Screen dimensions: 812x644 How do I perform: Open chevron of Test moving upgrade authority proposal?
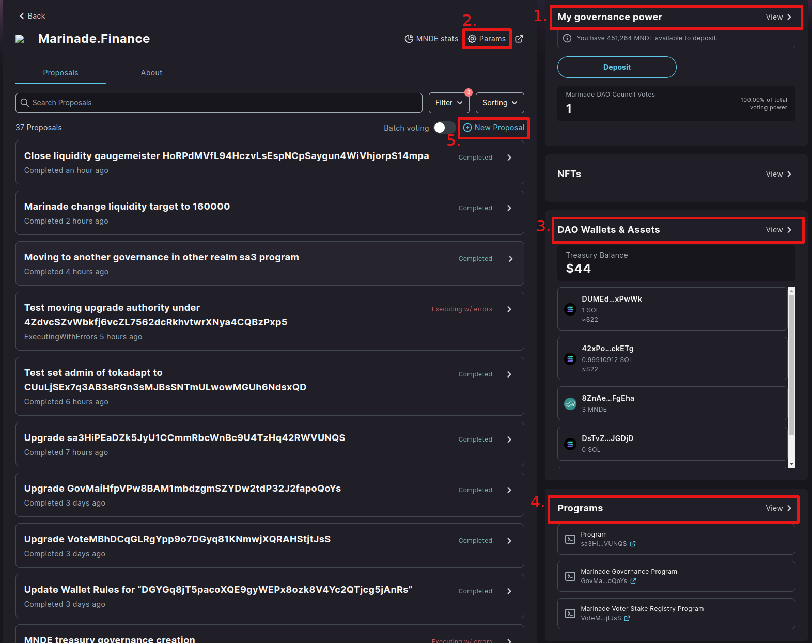point(509,309)
